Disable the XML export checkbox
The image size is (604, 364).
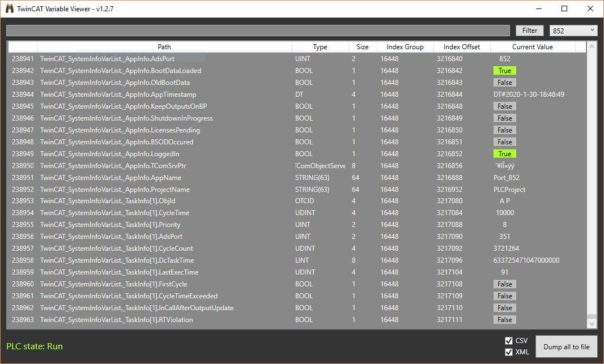[x=508, y=352]
